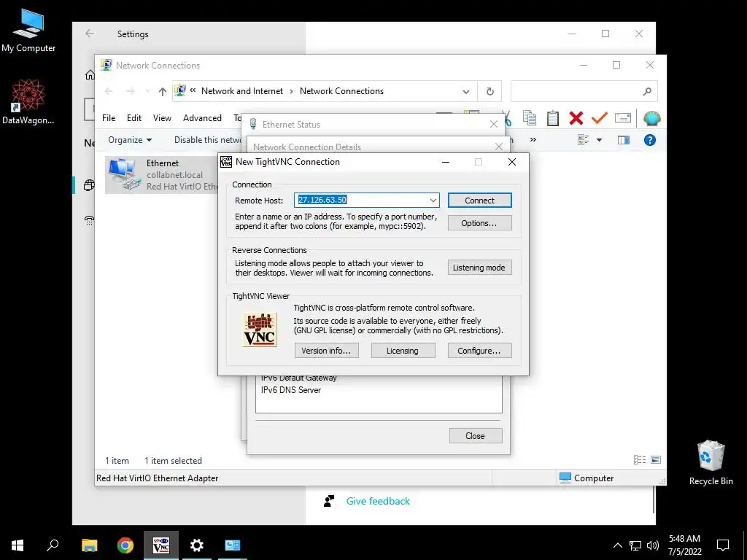Select DataWagon desktop shortcut
This screenshot has height=560, width=747.
click(x=28, y=102)
